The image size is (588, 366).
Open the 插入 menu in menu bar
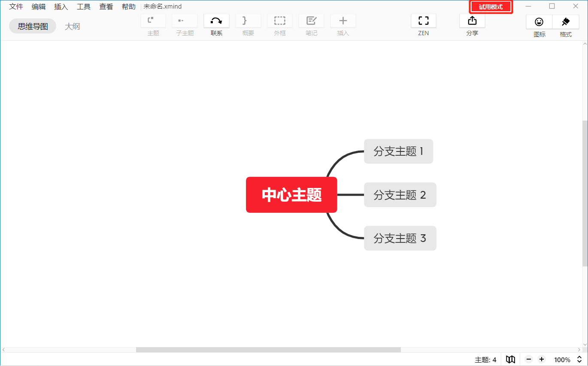61,6
